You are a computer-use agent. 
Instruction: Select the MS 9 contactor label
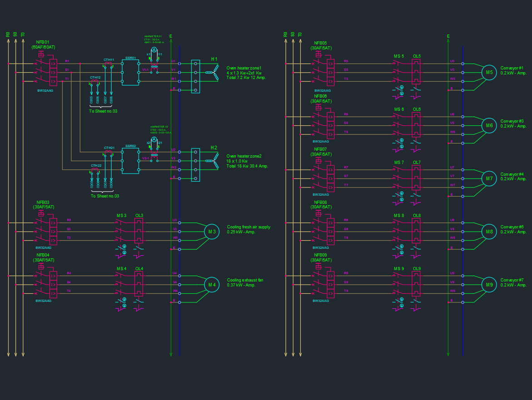click(399, 269)
